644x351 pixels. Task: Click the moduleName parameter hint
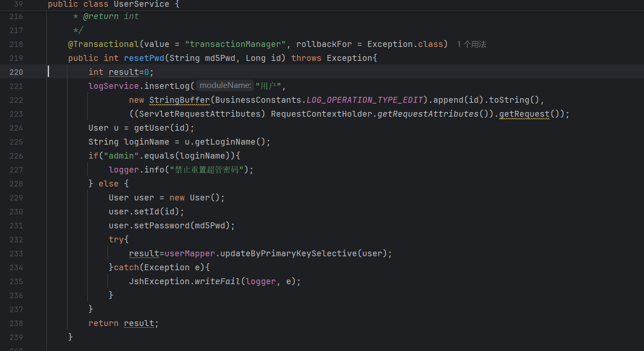pyautogui.click(x=225, y=85)
